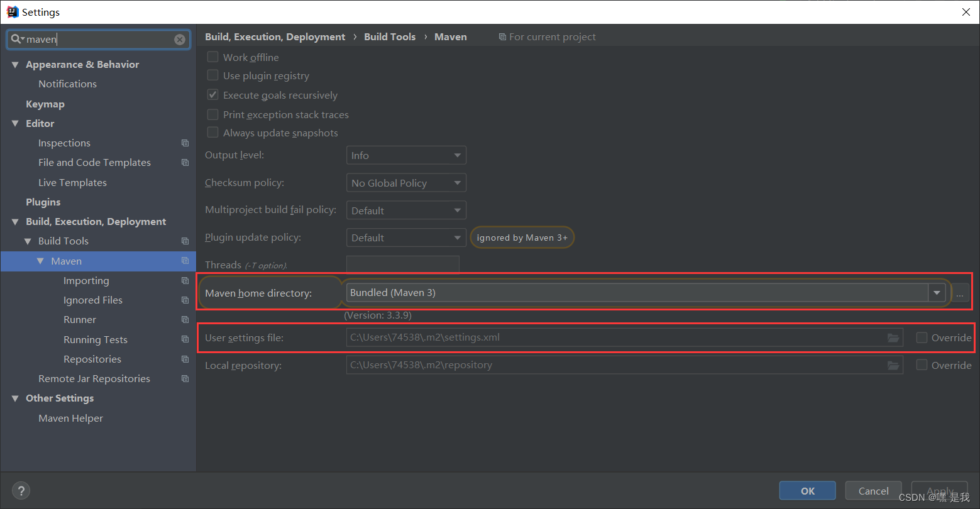Enable Use plugin registry checkbox

coord(213,75)
